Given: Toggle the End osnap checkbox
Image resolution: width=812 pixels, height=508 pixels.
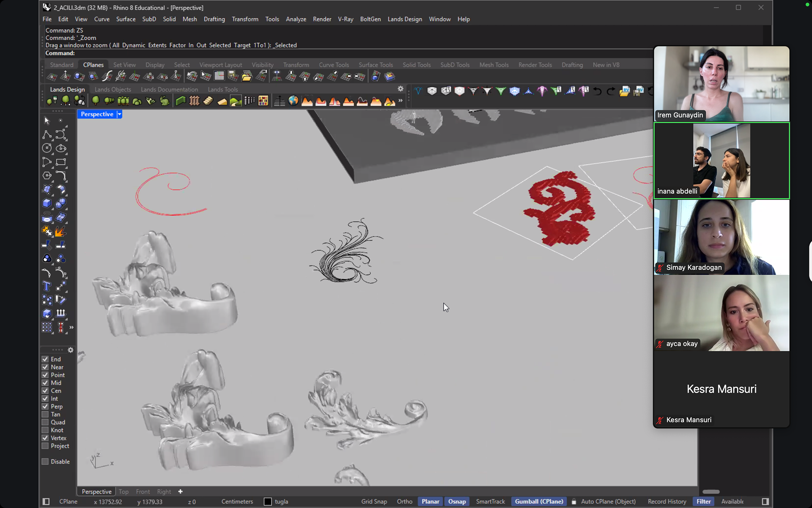Looking at the screenshot, I should tap(45, 359).
